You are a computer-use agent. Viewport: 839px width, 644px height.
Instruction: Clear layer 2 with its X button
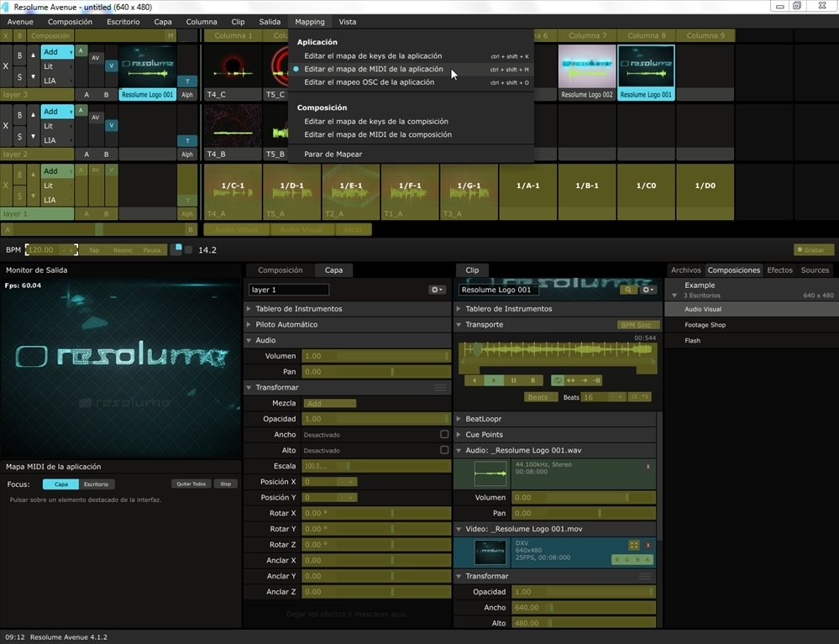click(x=6, y=126)
